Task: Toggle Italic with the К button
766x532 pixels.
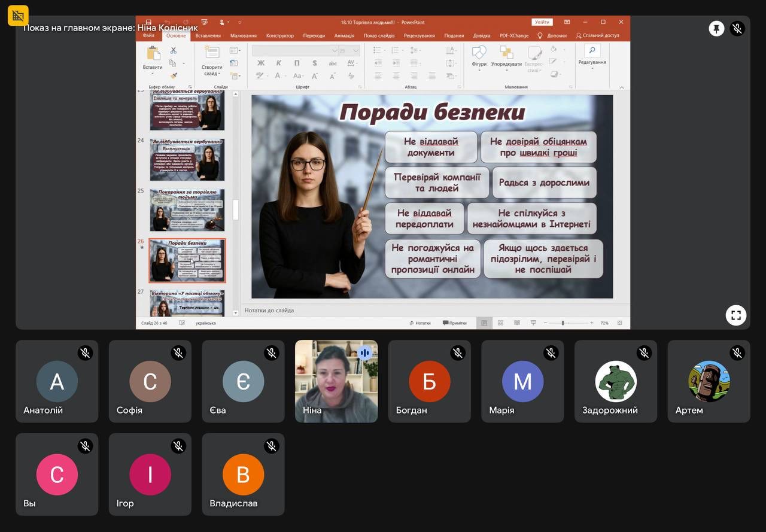Action: tap(279, 63)
